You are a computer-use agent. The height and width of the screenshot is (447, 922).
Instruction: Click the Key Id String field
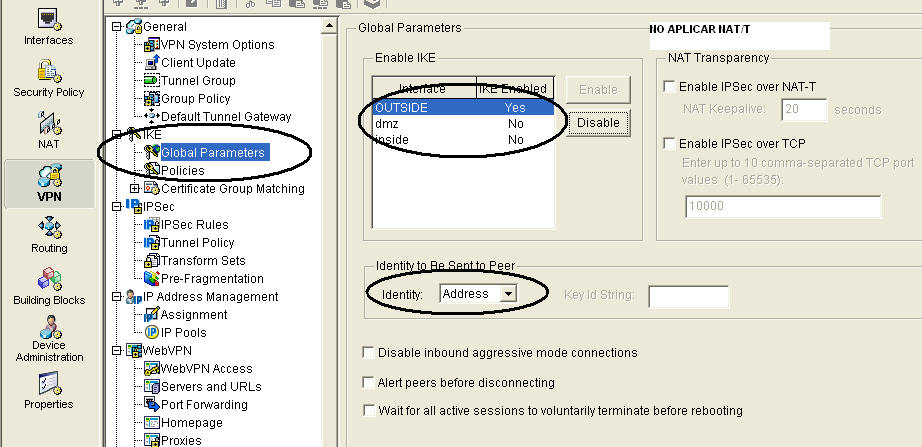[x=689, y=295]
